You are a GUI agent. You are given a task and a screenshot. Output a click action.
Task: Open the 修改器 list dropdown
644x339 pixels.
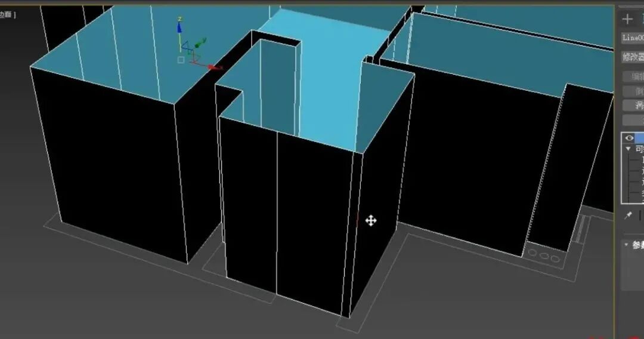coord(633,57)
